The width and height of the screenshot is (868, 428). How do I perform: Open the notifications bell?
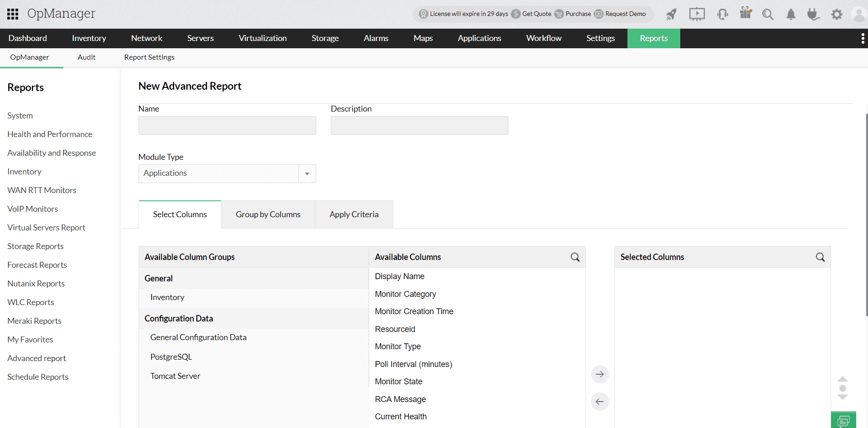tap(791, 14)
